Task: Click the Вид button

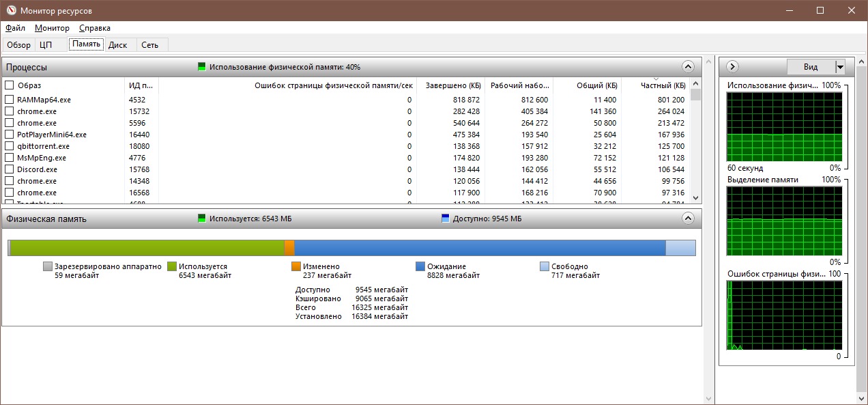Action: pos(811,67)
